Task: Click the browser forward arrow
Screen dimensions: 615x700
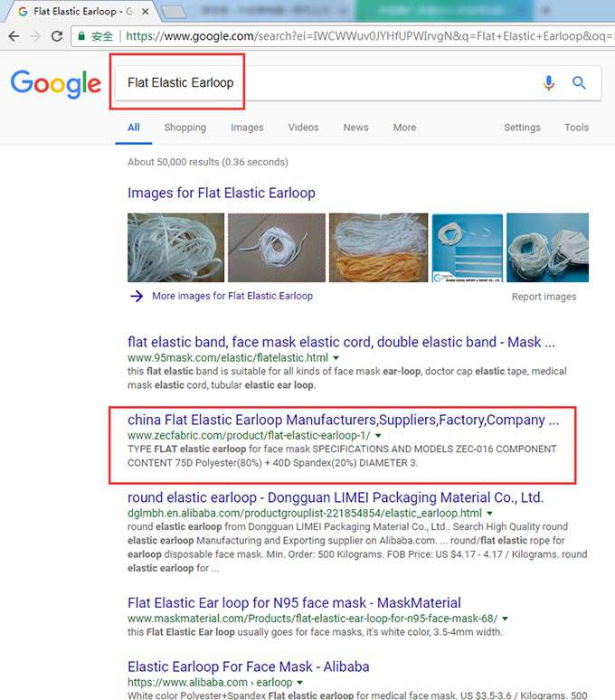Action: coord(35,36)
